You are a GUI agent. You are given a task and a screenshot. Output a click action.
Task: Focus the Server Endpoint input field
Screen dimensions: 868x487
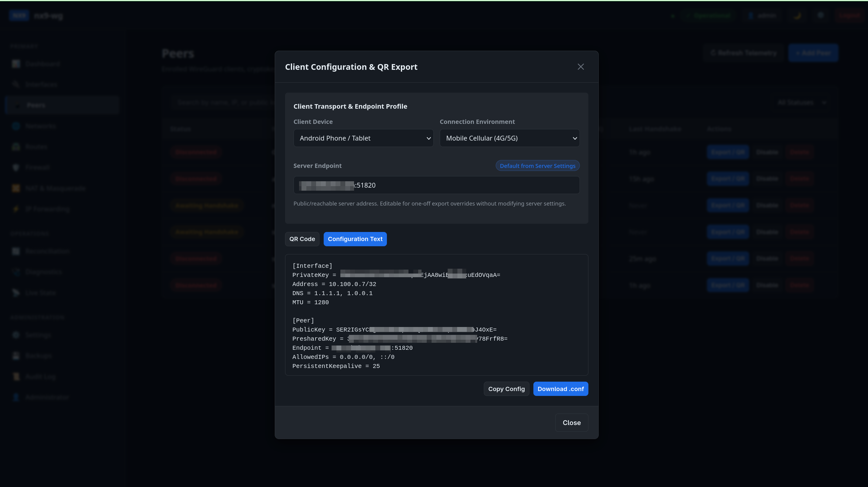tap(436, 185)
